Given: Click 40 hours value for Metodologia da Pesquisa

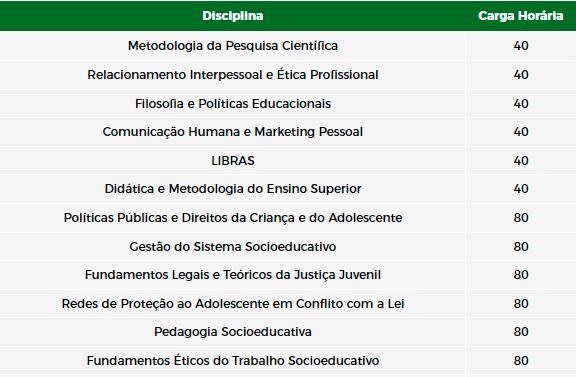Looking at the screenshot, I should [521, 46].
